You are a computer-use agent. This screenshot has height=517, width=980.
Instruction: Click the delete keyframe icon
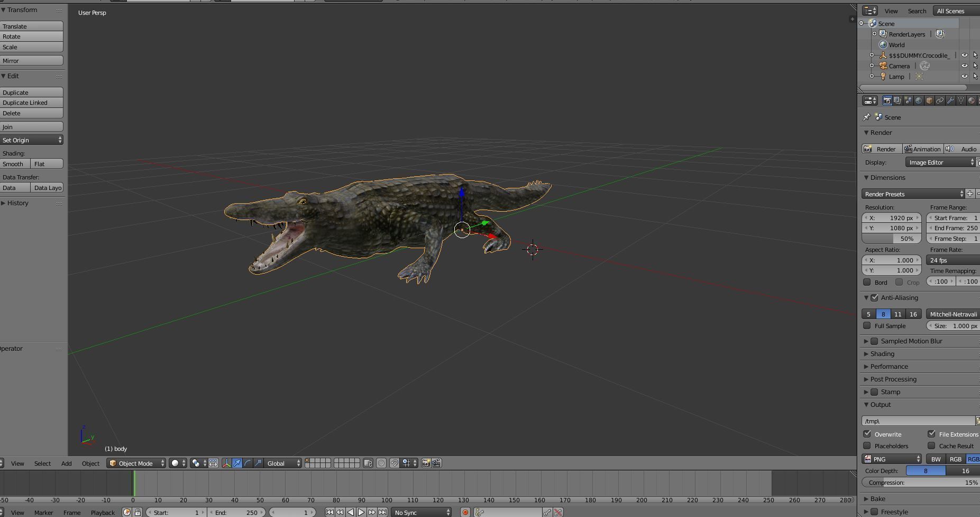click(x=558, y=512)
